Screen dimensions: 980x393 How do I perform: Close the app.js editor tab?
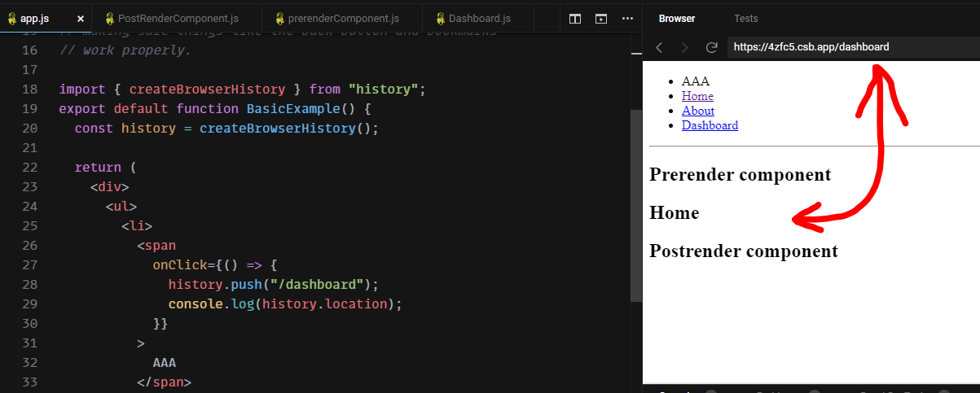(x=80, y=18)
